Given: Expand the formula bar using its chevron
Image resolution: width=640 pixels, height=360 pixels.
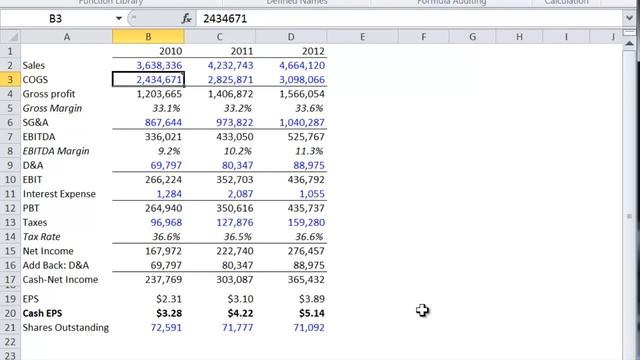Looking at the screenshot, I should click(629, 18).
